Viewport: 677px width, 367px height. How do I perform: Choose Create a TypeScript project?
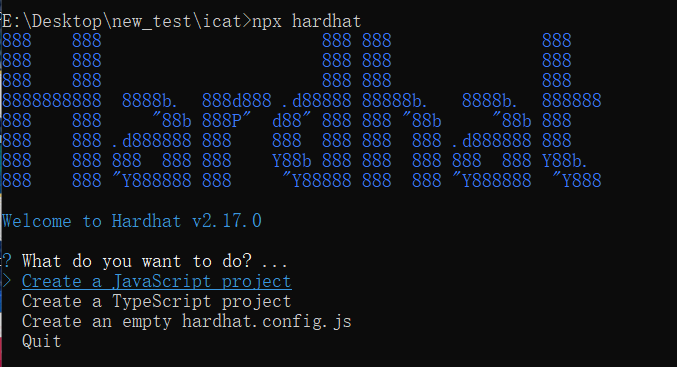click(x=157, y=301)
